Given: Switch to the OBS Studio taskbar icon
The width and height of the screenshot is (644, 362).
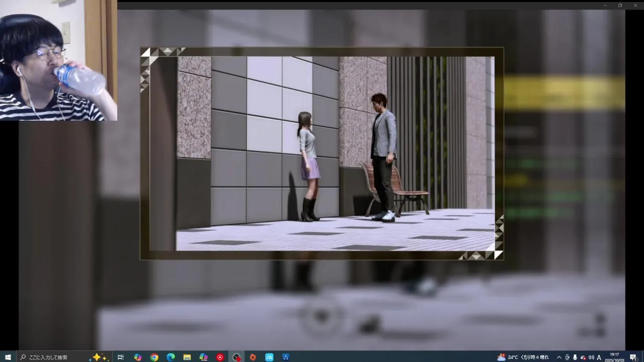Looking at the screenshot, I should click(236, 357).
